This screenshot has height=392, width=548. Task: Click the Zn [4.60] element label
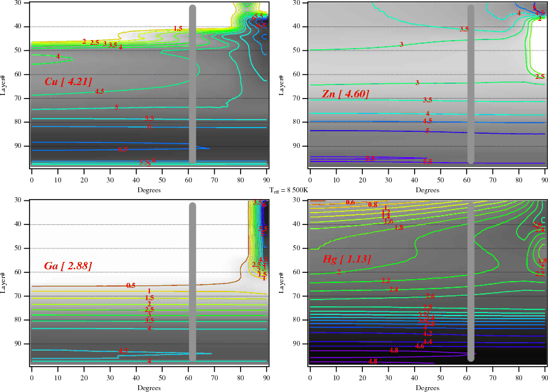[x=346, y=94]
